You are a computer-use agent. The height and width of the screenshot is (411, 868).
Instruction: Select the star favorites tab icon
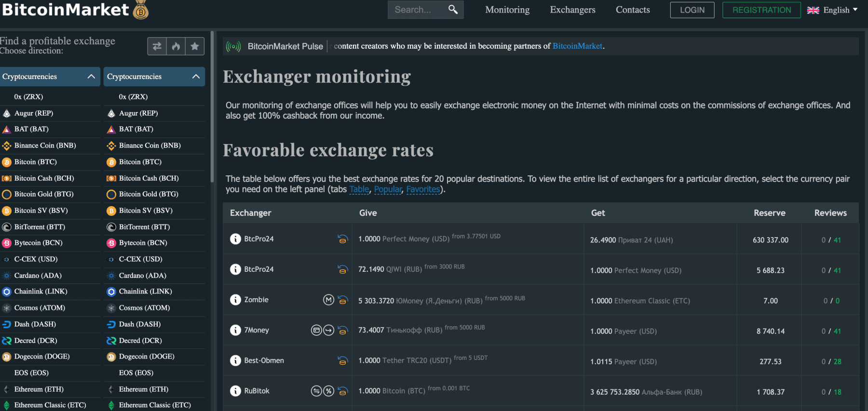(x=195, y=46)
